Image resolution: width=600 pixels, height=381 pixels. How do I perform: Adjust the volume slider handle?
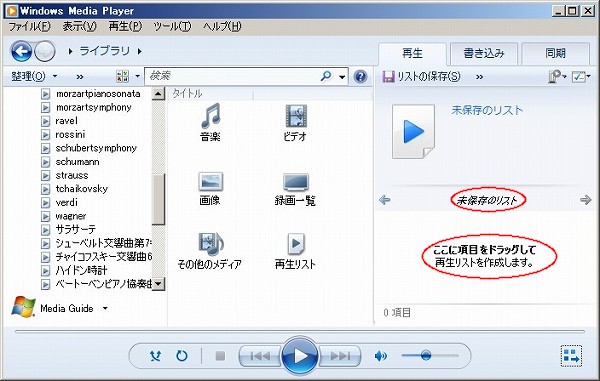426,355
